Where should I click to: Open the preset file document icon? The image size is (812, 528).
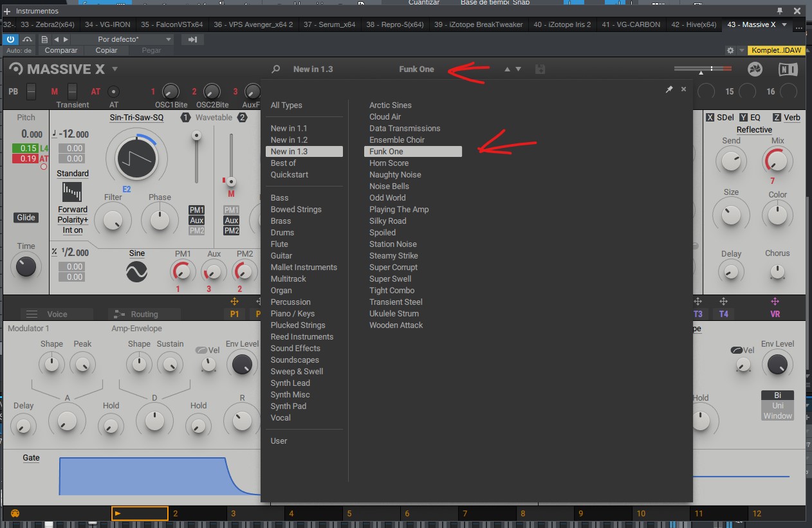point(44,39)
